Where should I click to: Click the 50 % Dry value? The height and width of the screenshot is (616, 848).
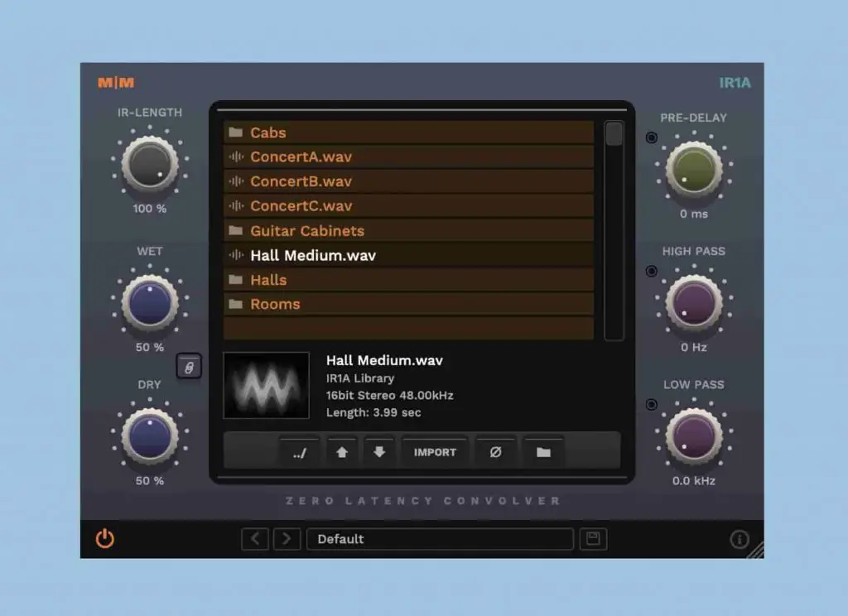coord(150,481)
